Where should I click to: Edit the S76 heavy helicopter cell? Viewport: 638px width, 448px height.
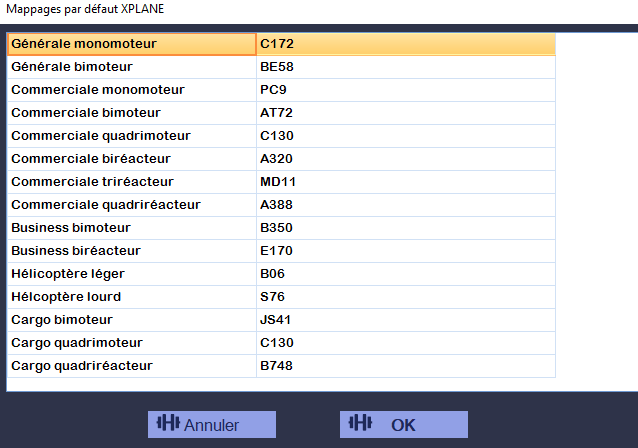[406, 297]
